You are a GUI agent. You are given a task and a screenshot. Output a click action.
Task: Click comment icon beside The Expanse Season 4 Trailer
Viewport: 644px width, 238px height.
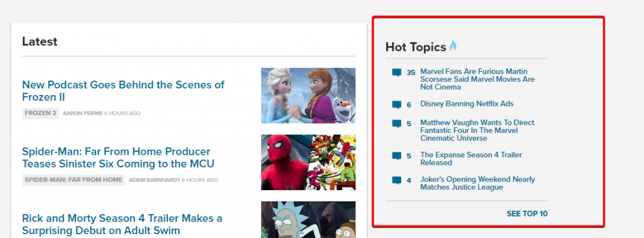(x=396, y=156)
